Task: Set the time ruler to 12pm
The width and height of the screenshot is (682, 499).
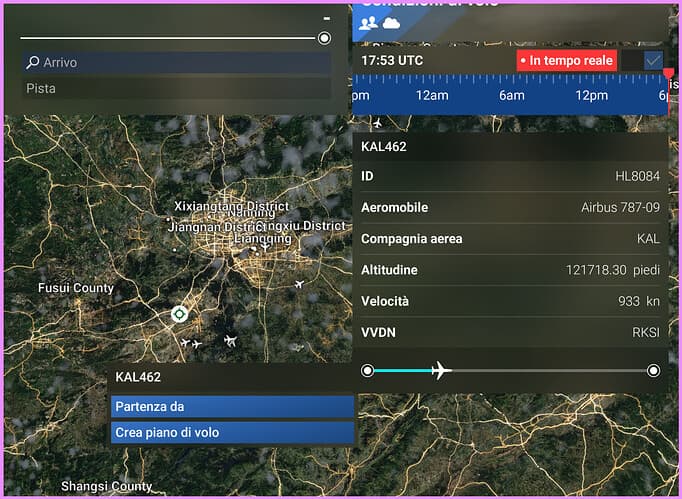Action: (591, 95)
